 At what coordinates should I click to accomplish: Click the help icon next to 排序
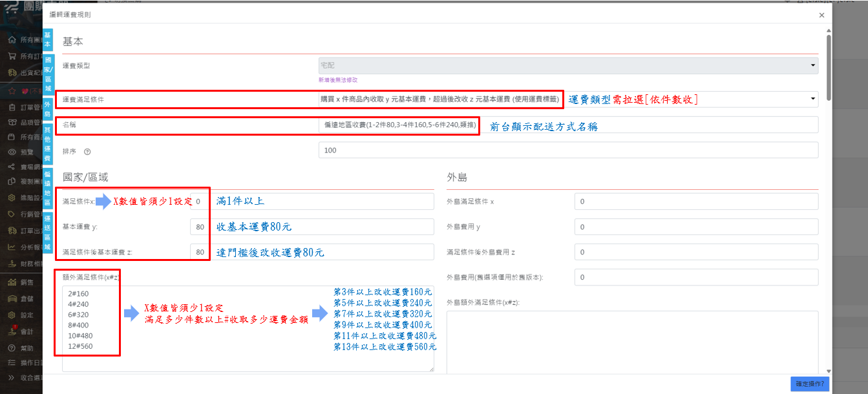[87, 152]
